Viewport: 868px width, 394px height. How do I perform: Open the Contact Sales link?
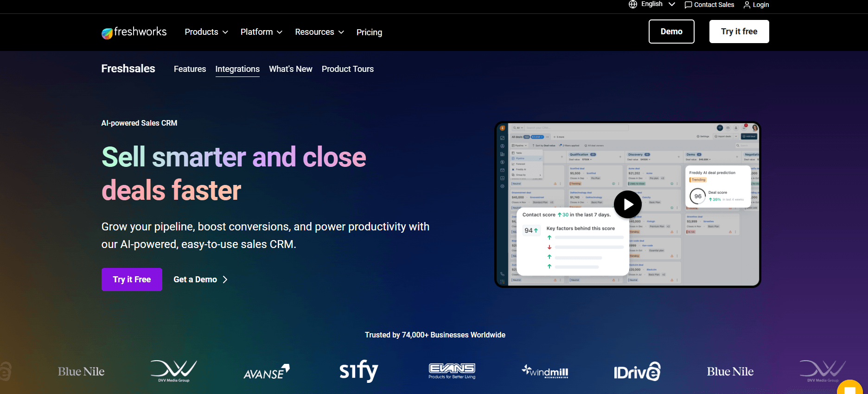coord(714,5)
